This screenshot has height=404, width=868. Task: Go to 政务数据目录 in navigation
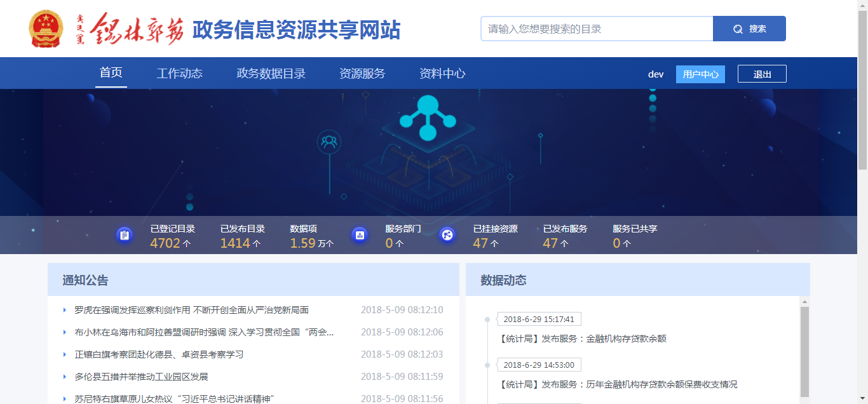(x=271, y=74)
